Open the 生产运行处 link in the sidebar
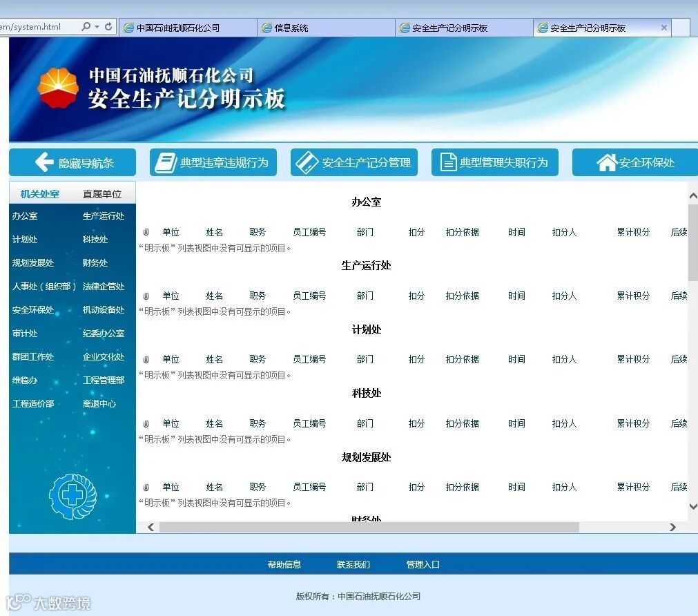Viewport: 698px width, 616px height. [104, 216]
